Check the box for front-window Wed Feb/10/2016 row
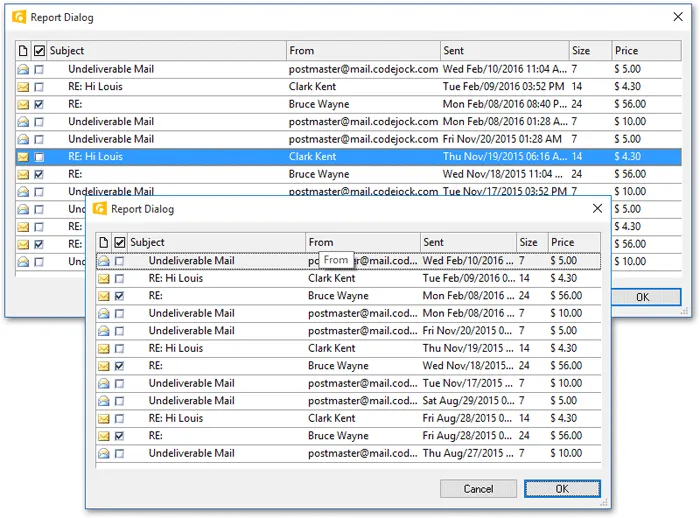This screenshot has height=518, width=700. coord(119,261)
